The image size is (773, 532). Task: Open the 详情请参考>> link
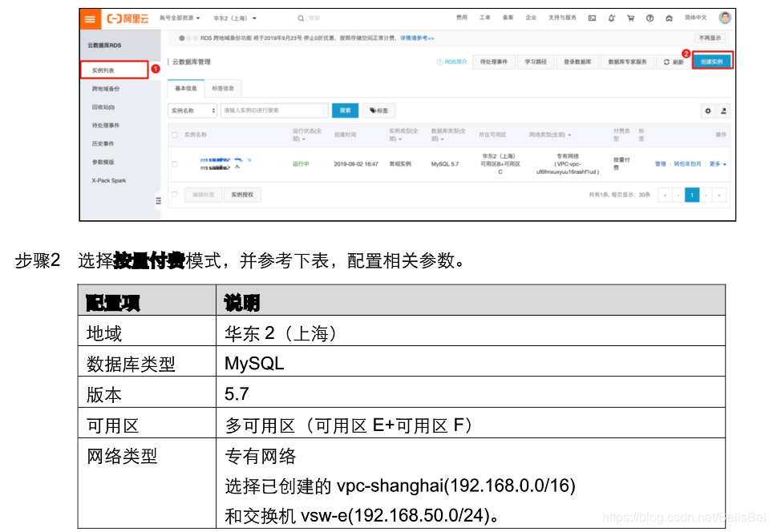click(x=417, y=38)
